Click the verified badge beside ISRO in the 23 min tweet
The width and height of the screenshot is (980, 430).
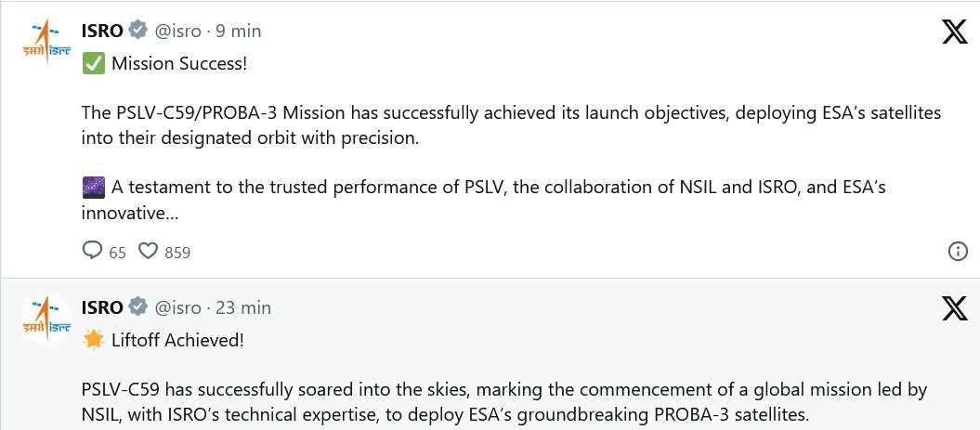[x=137, y=306]
